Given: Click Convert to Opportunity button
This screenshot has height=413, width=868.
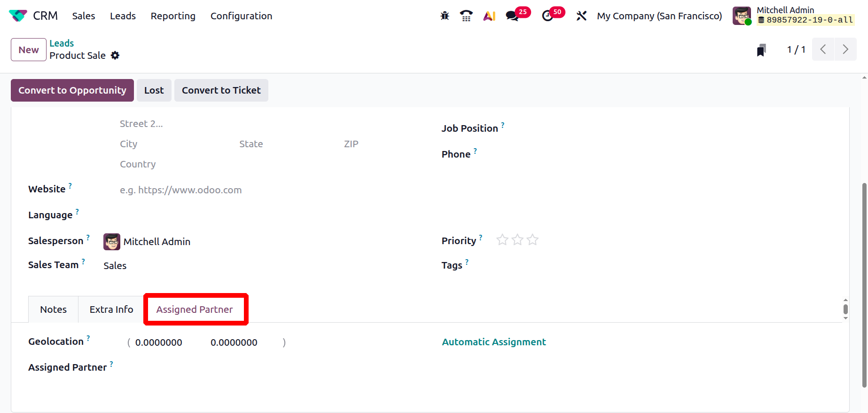Looking at the screenshot, I should coord(72,90).
